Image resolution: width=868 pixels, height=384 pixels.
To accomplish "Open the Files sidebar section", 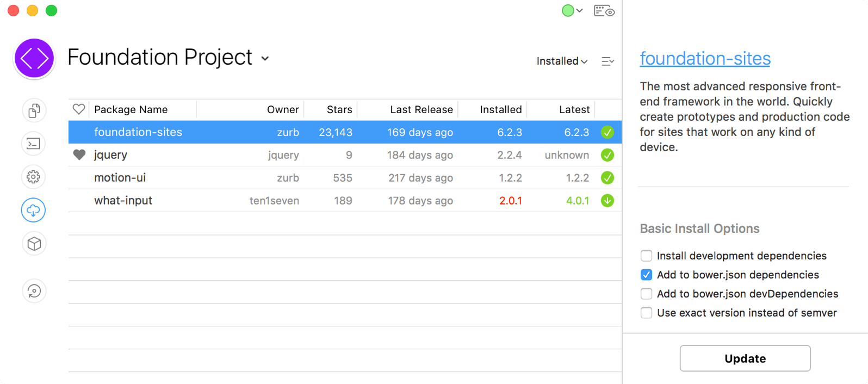I will [x=34, y=111].
